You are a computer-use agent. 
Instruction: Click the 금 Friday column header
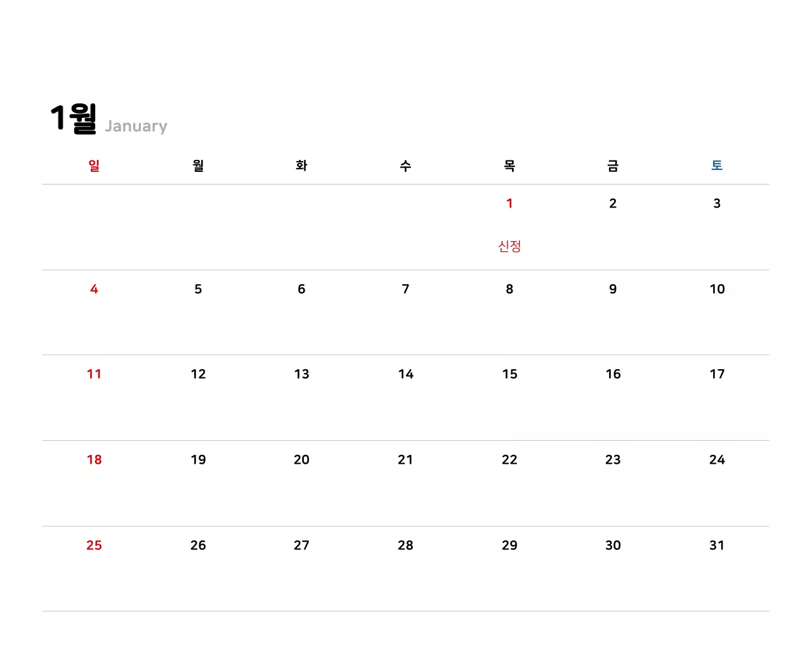(613, 166)
